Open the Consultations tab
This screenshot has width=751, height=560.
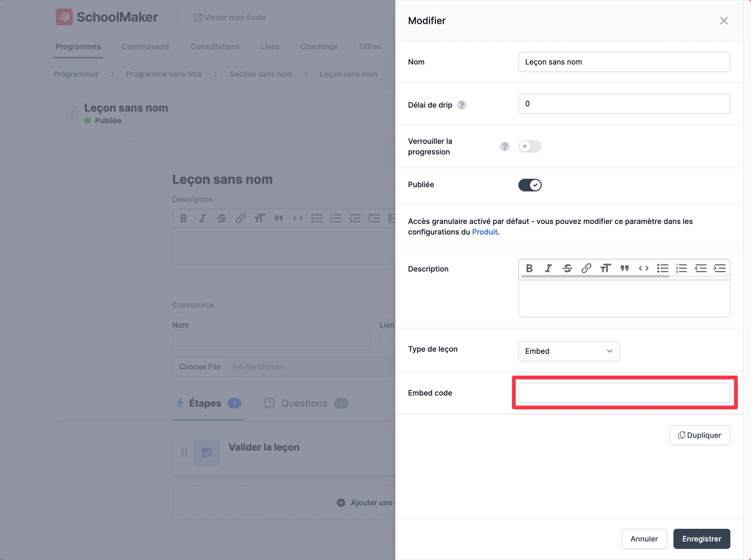(215, 47)
